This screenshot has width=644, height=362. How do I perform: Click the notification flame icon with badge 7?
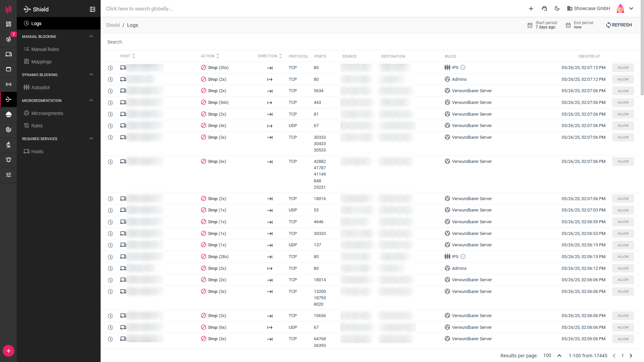9,39
